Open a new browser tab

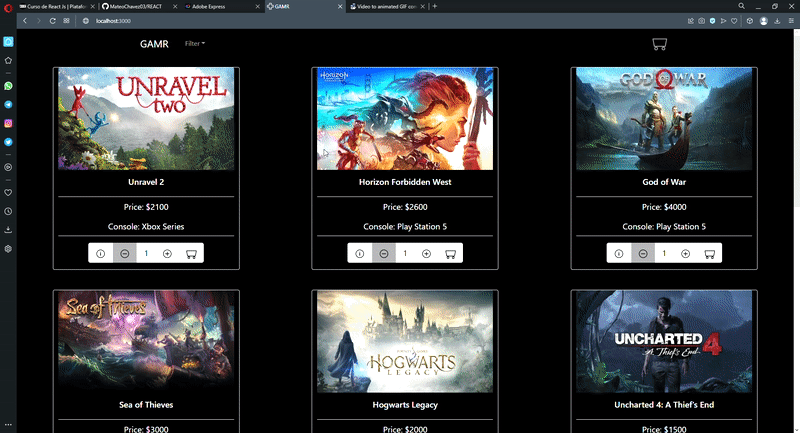coord(435,6)
